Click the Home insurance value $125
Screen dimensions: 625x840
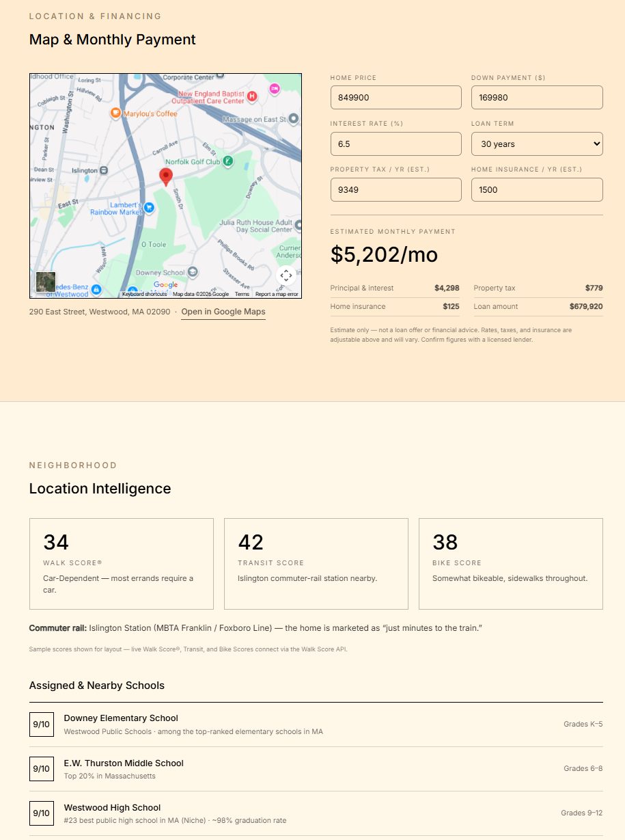pos(451,306)
